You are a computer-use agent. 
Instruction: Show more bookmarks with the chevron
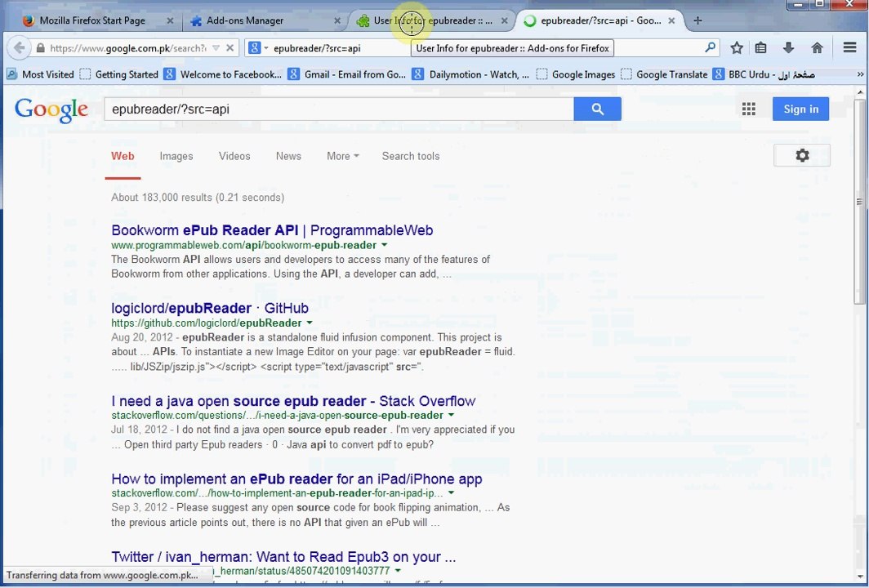click(x=860, y=74)
